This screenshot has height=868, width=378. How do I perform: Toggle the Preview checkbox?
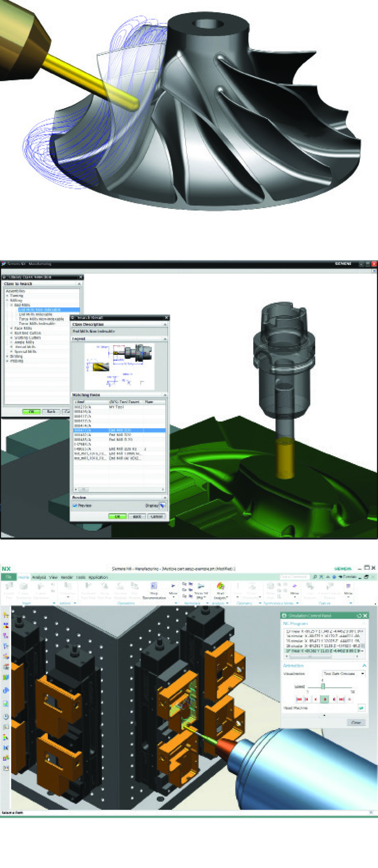(75, 506)
